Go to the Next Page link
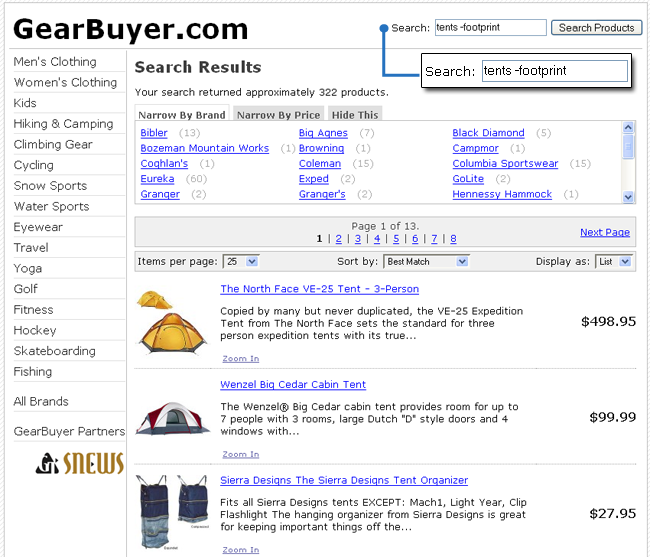 tap(605, 232)
